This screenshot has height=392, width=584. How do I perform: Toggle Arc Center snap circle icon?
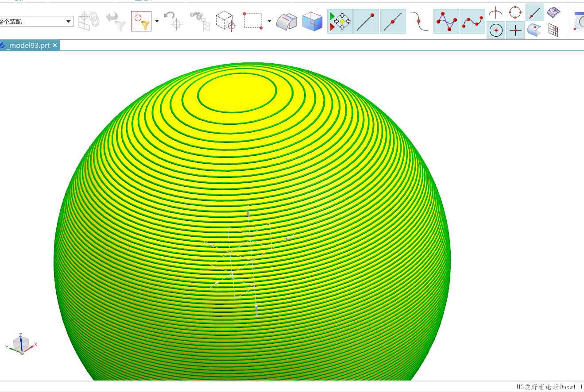click(x=496, y=30)
